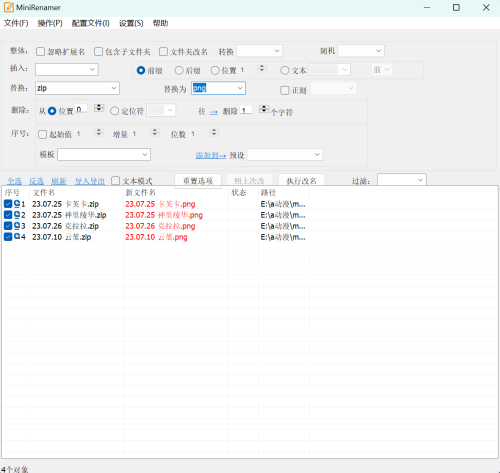Viewport: 500px width, 473px height.
Task: Click the 位置 value stepper in the 删除 row
Action: tap(99, 108)
